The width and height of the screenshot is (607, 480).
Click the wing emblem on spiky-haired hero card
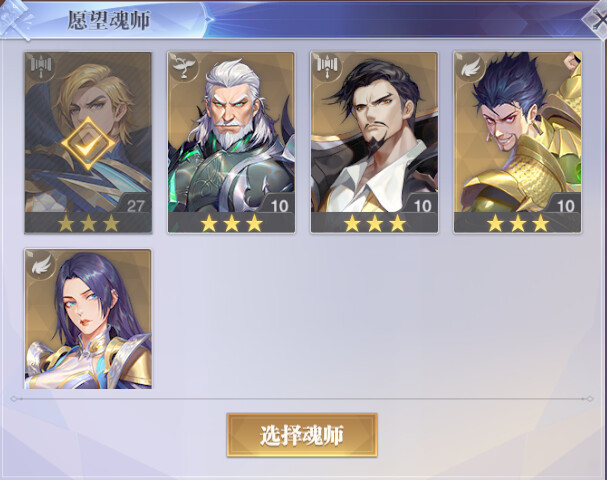471,66
